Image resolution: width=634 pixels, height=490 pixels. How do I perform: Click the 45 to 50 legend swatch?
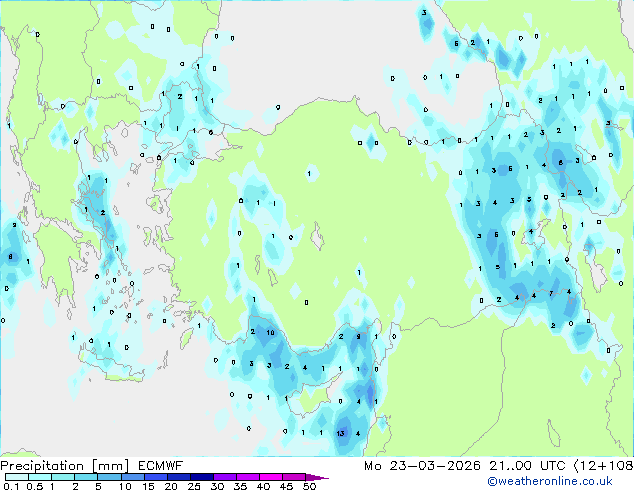[294, 477]
